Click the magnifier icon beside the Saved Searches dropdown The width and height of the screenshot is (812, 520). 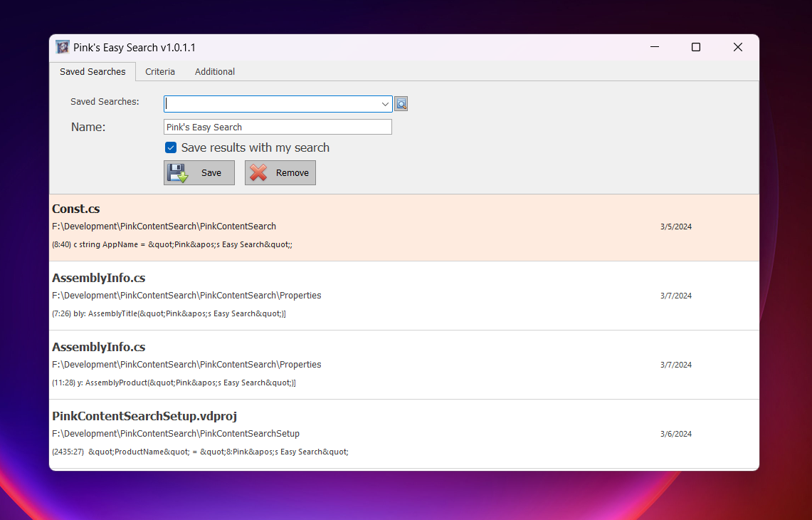tap(401, 104)
